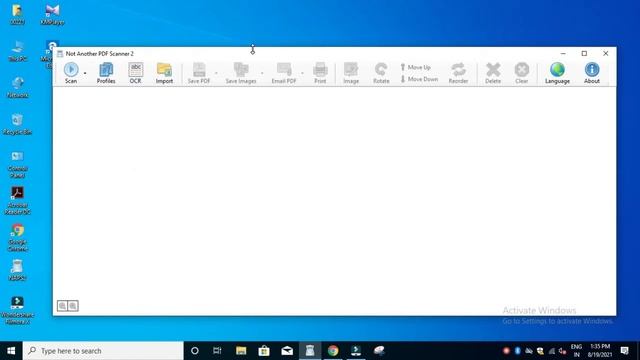Open Cortana circle on the taskbar
The width and height of the screenshot is (640, 360).
pos(195,351)
